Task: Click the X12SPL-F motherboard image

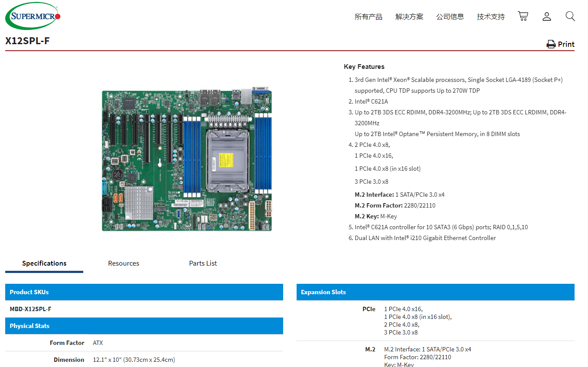Action: tap(187, 159)
